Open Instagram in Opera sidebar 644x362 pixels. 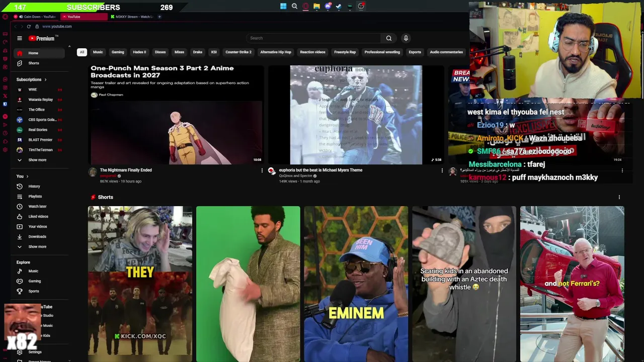tap(5, 87)
